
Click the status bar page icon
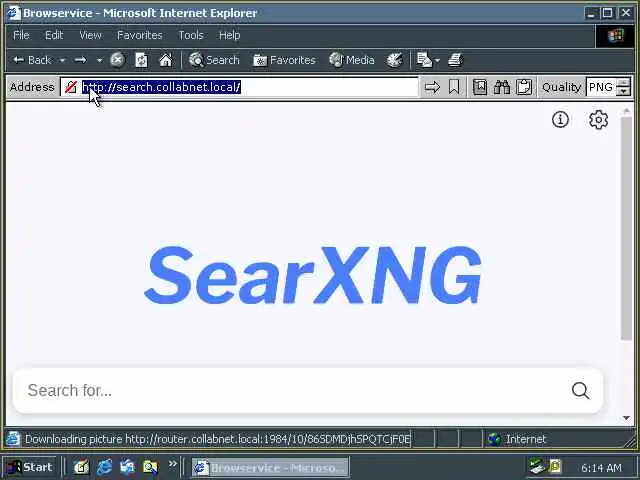[13, 439]
